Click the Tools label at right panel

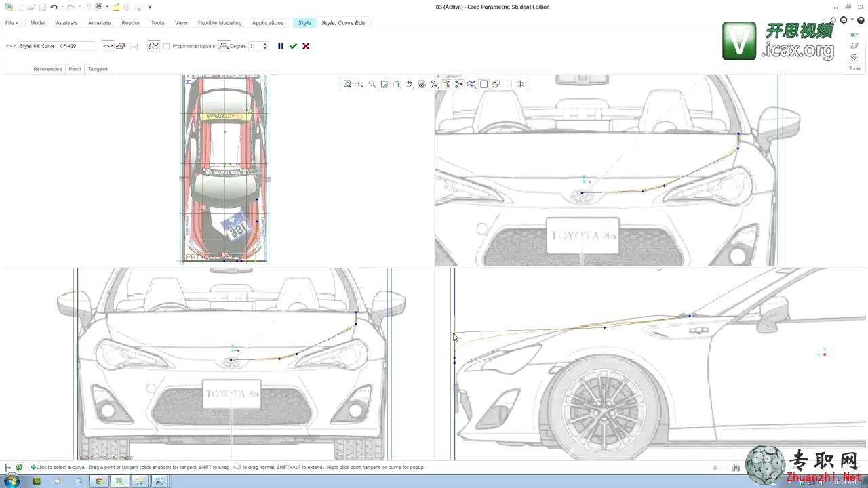tap(854, 68)
